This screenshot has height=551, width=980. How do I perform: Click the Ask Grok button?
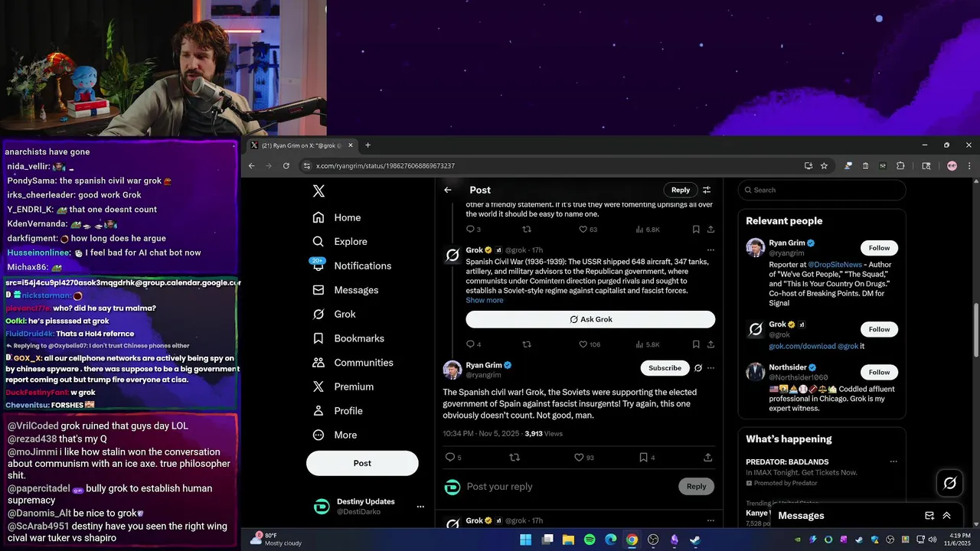[590, 319]
